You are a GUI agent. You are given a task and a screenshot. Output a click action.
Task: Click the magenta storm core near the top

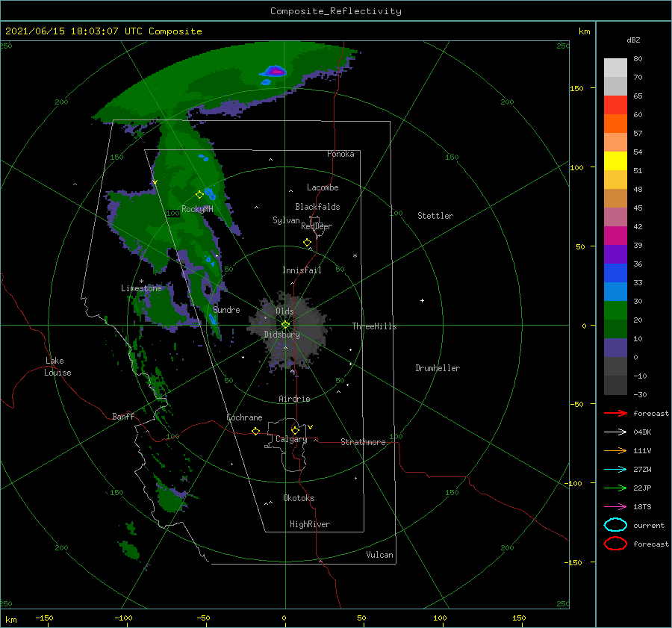(x=277, y=72)
